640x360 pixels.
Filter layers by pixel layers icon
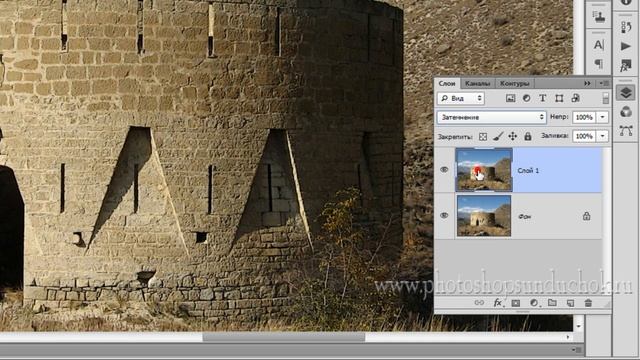[x=510, y=98]
